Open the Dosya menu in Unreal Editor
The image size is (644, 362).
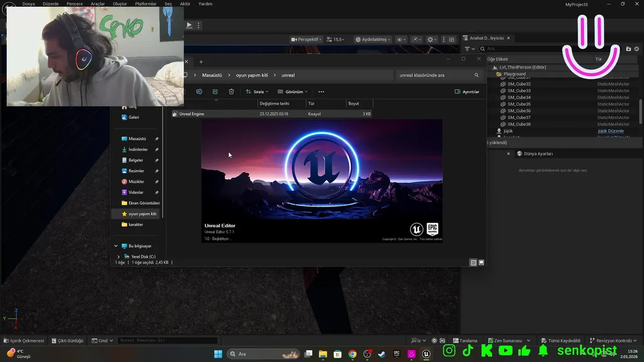tap(29, 4)
